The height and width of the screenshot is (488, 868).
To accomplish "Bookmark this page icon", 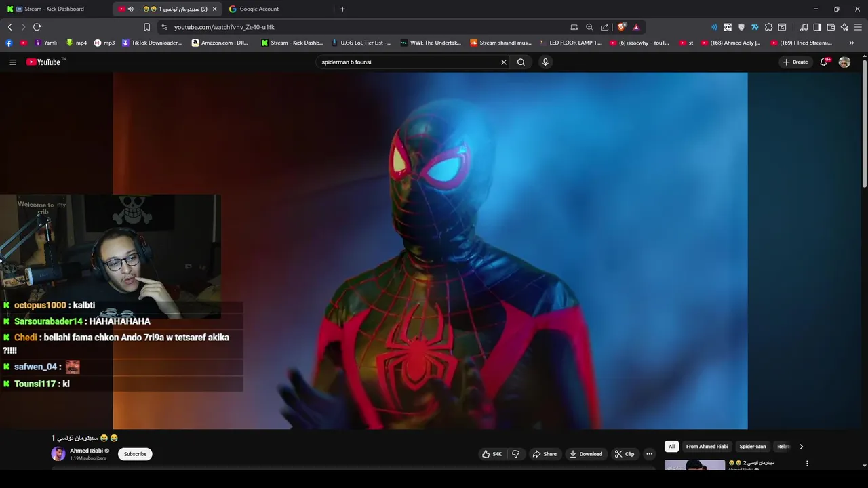I will point(146,27).
